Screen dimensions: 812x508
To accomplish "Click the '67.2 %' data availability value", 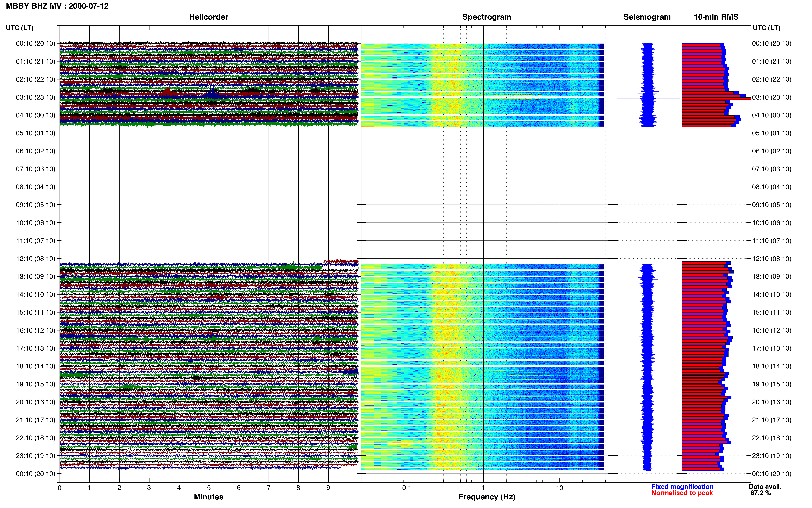I will pos(761,493).
